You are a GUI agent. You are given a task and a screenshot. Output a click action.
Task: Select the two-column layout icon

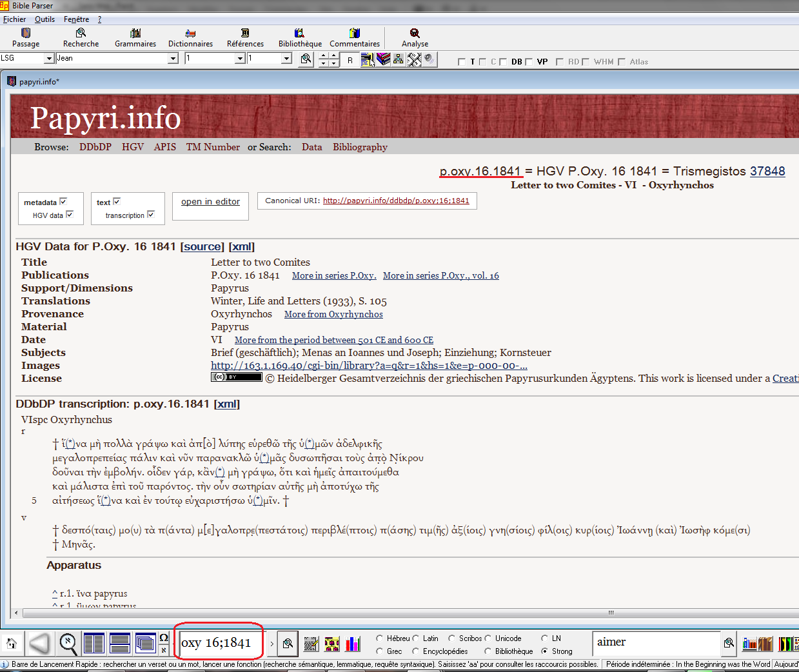[94, 643]
